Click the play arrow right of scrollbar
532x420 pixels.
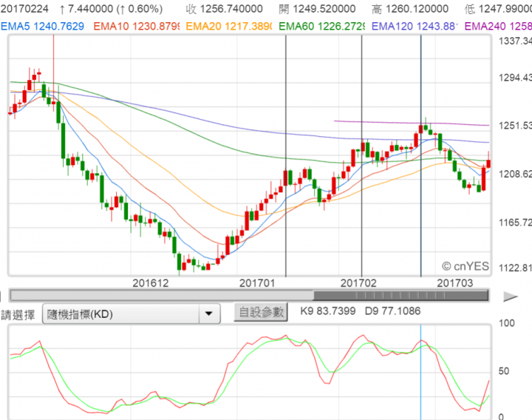pos(510,297)
